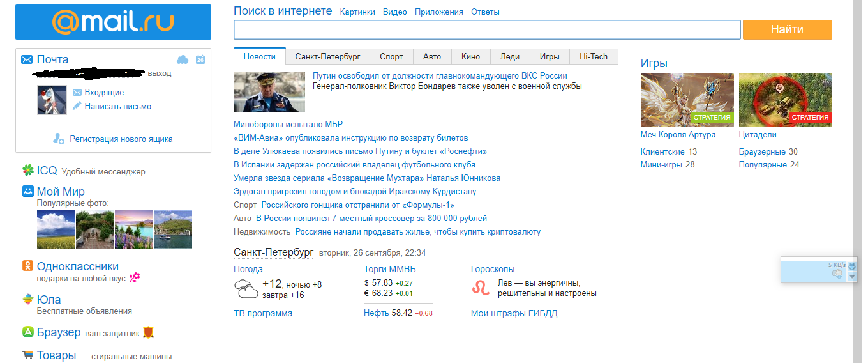Click the Браузер green icon
Viewport: 868px width, 363px height.
[28, 332]
